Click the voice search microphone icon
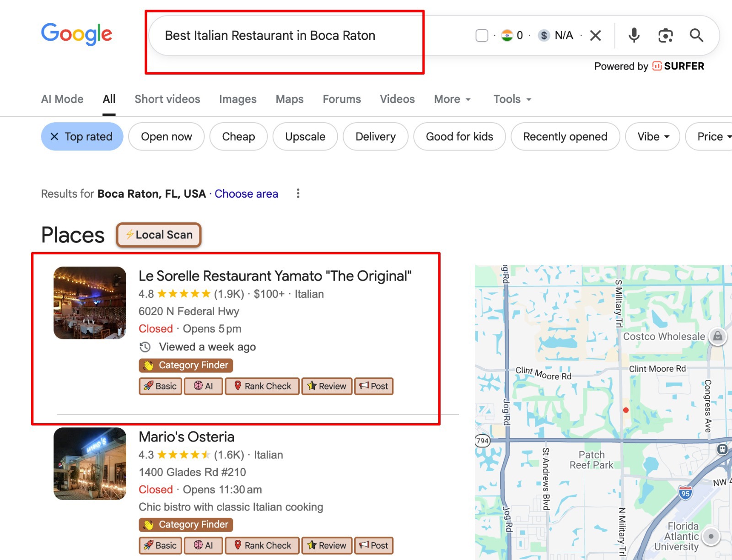The height and width of the screenshot is (560, 732). click(x=634, y=35)
